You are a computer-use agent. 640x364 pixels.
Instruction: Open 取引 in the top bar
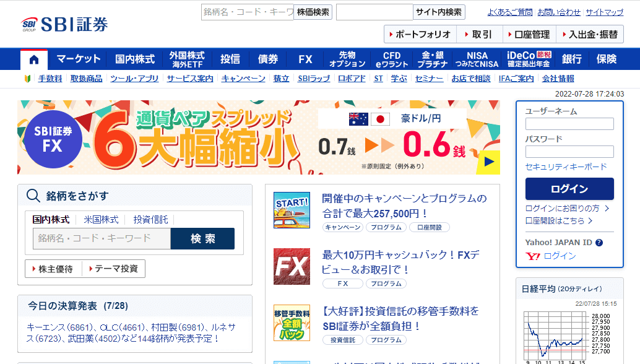coord(479,34)
